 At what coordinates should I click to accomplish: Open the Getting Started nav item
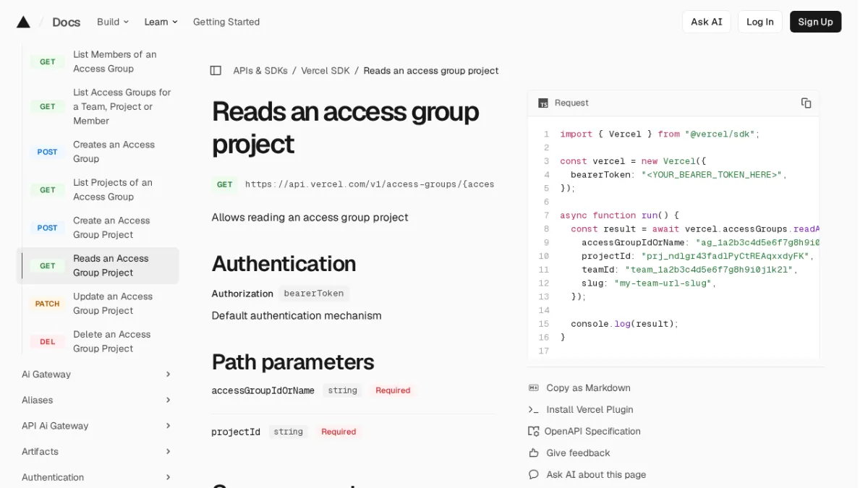coord(226,22)
